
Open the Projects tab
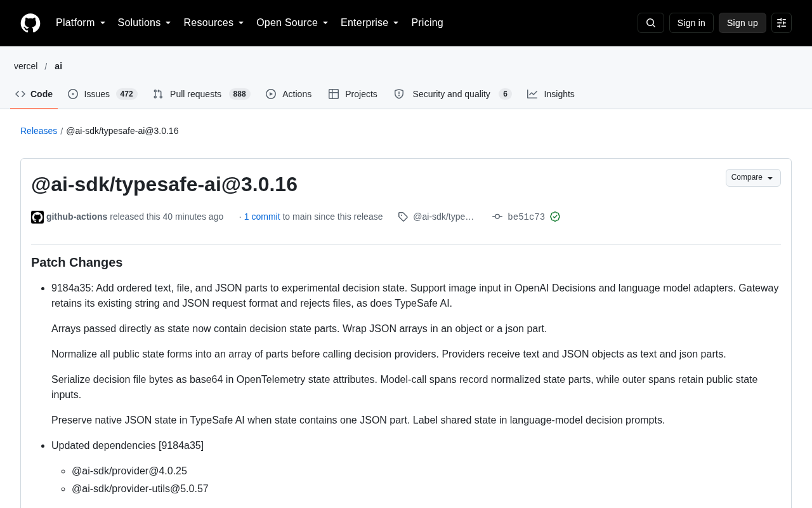point(353,94)
